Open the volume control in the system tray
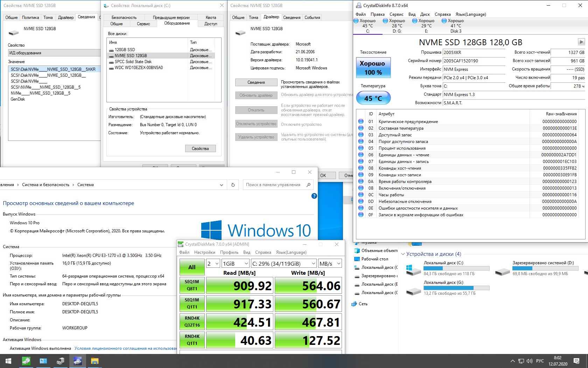Screen dimensions: 588x368 pos(529,361)
